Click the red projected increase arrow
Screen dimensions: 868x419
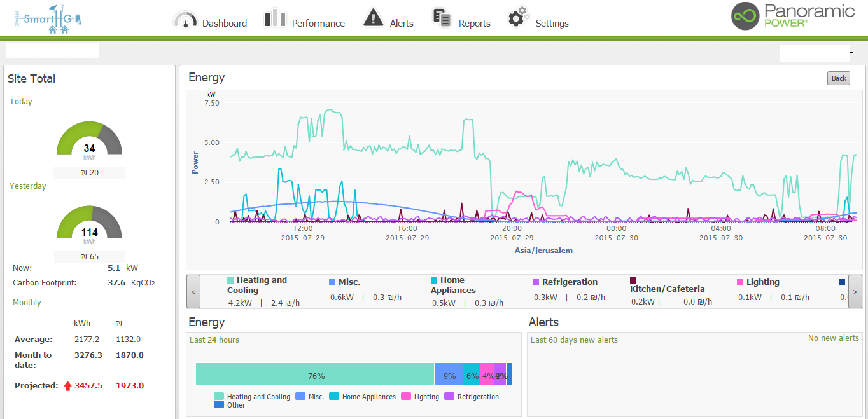tap(67, 386)
